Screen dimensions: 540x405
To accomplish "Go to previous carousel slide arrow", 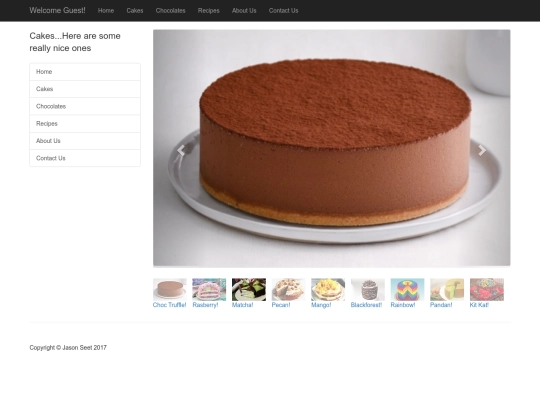I will (181, 150).
